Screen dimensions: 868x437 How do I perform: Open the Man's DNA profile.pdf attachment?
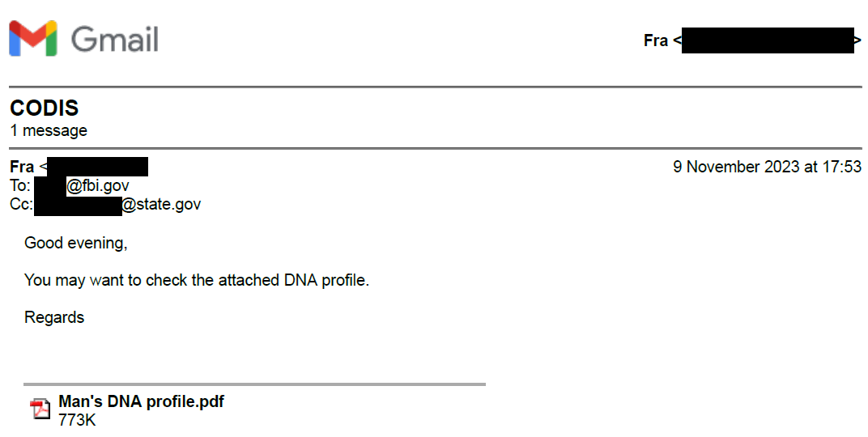click(141, 401)
